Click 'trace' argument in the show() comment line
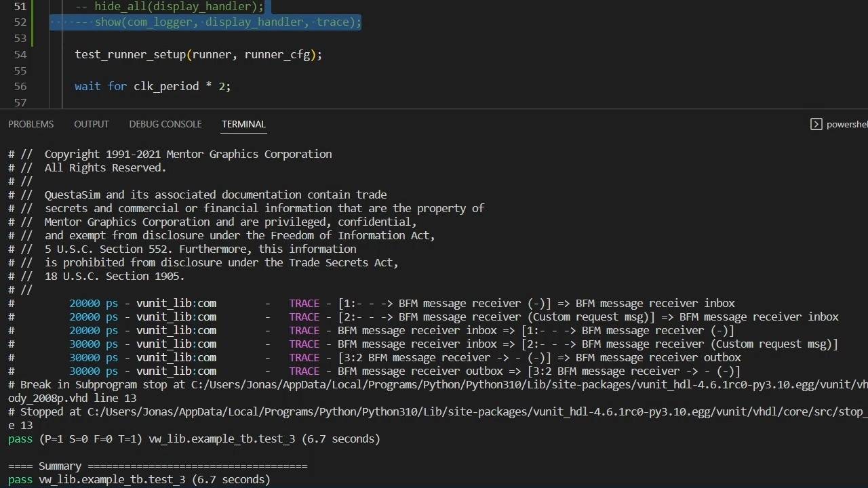 tap(333, 22)
